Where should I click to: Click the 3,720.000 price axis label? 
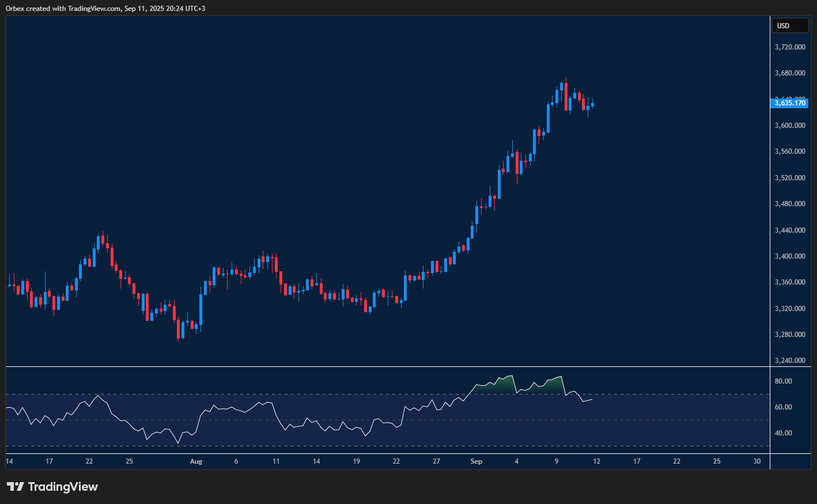pyautogui.click(x=790, y=47)
